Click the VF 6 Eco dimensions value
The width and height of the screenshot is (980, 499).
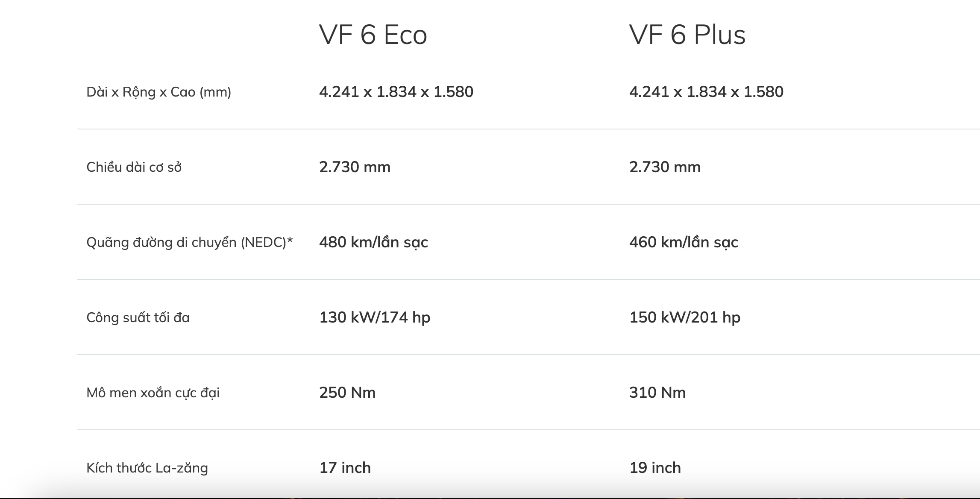(396, 92)
